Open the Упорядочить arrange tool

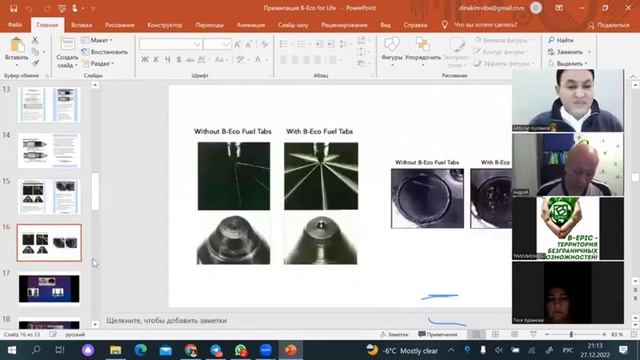pyautogui.click(x=422, y=44)
